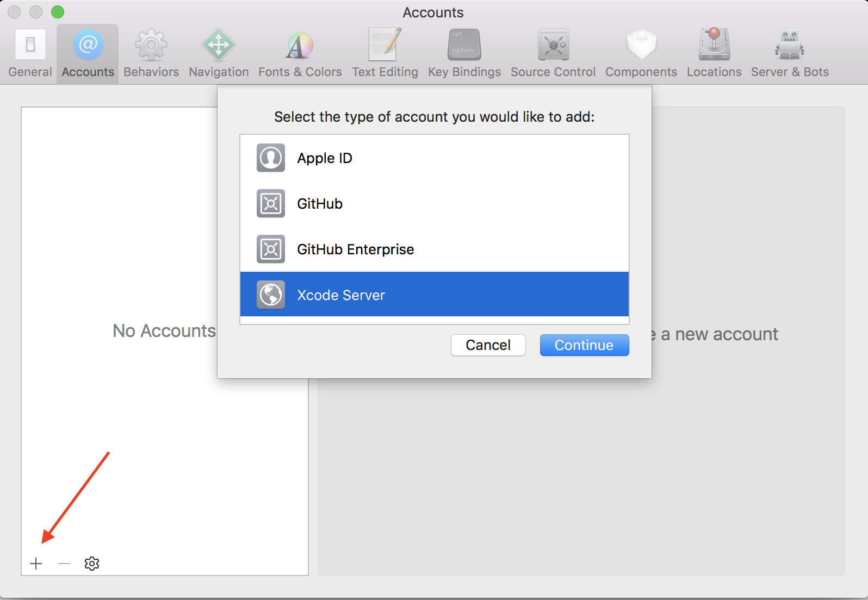The height and width of the screenshot is (600, 868).
Task: Show the Fonts & Colors pane
Action: pyautogui.click(x=300, y=54)
